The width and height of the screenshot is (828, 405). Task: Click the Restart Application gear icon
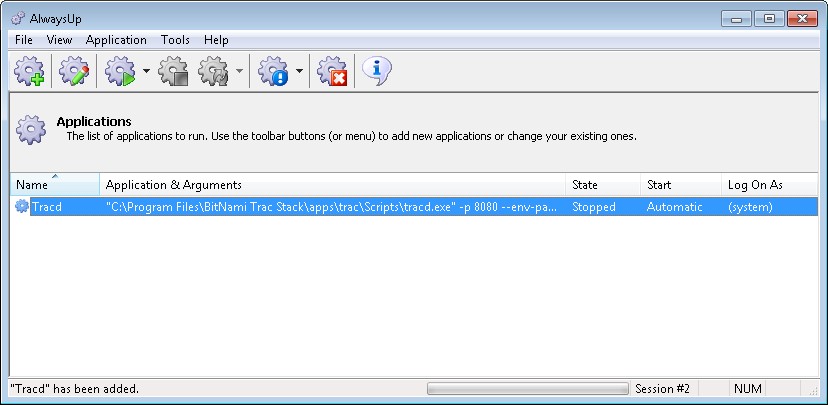[x=213, y=71]
